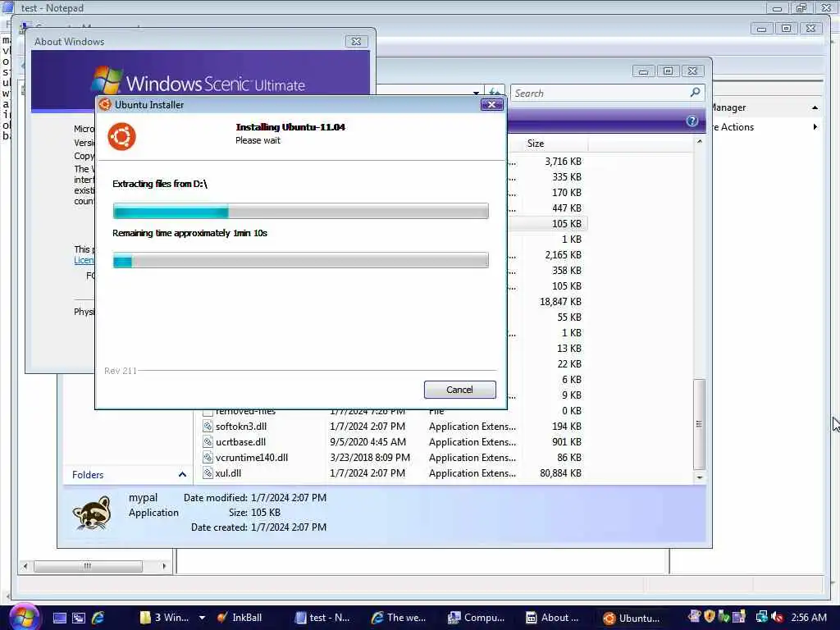
Task: Switch to InkBall in the taskbar
Action: (240, 618)
